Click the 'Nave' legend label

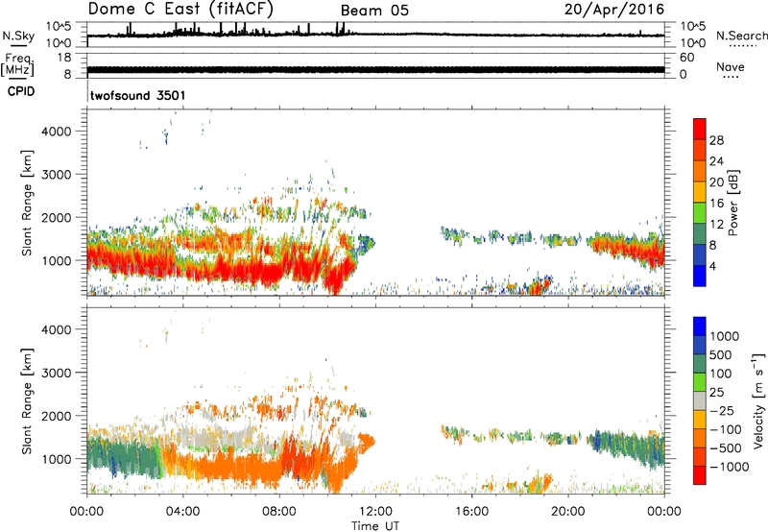731,67
